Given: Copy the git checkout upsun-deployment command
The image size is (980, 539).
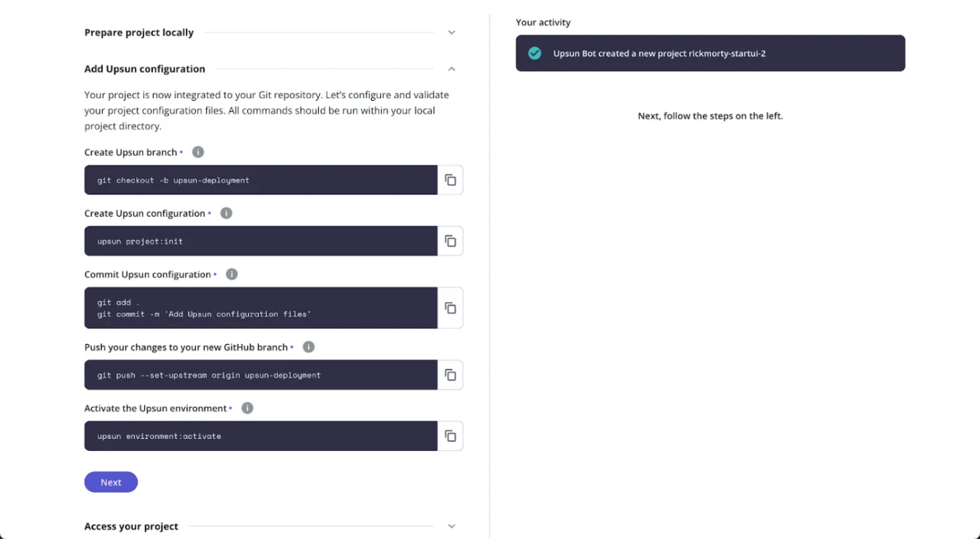Looking at the screenshot, I should point(451,180).
